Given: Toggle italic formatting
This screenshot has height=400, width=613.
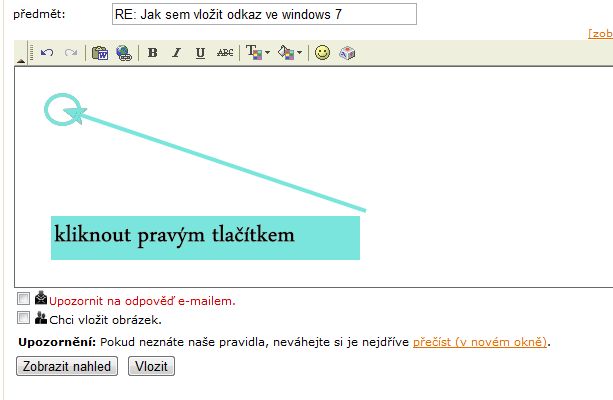Looking at the screenshot, I should [x=177, y=52].
